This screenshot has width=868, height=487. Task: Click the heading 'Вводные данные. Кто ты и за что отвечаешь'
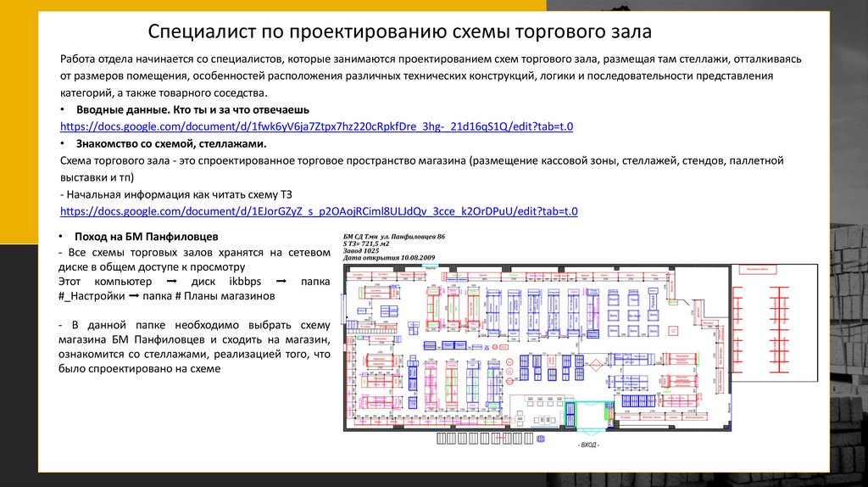(192, 109)
